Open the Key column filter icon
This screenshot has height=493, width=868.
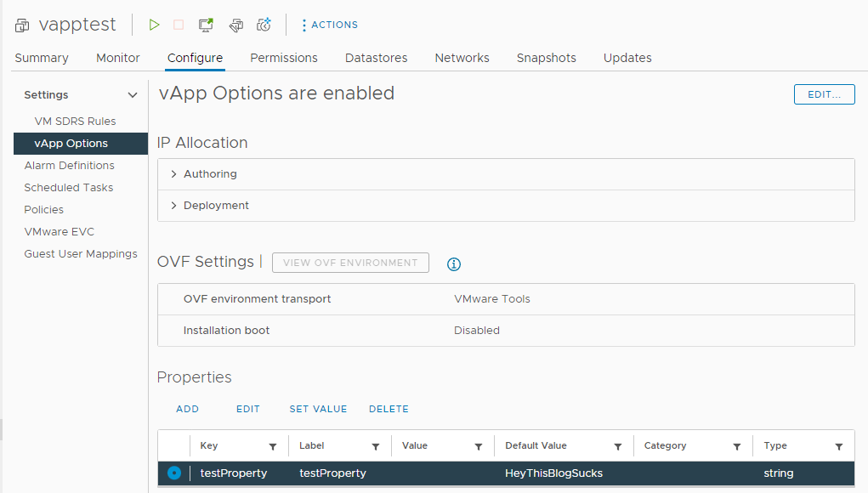coord(273,446)
